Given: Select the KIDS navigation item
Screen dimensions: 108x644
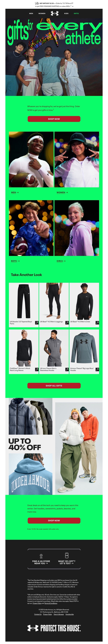Looking at the screenshot, I should 66,13.
